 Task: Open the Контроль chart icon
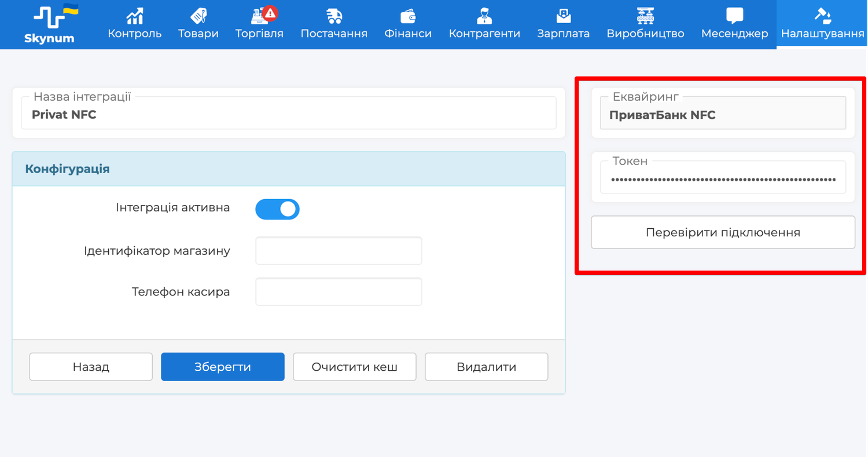tap(134, 16)
